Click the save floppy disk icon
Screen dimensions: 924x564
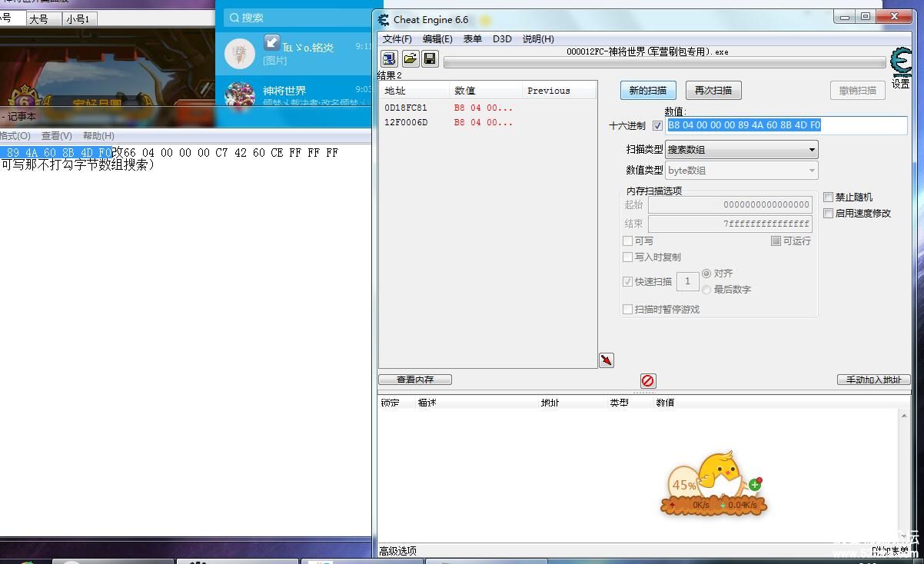click(430, 58)
